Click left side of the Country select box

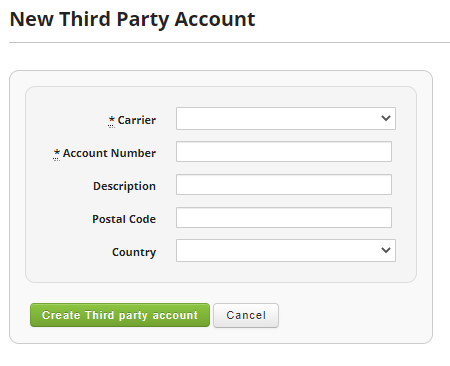click(200, 250)
